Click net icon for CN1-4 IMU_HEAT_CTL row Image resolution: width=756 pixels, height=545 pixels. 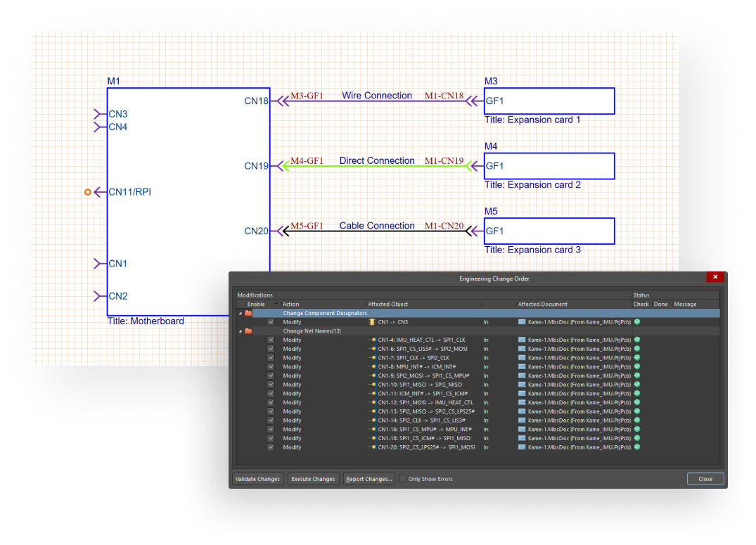pyautogui.click(x=372, y=340)
